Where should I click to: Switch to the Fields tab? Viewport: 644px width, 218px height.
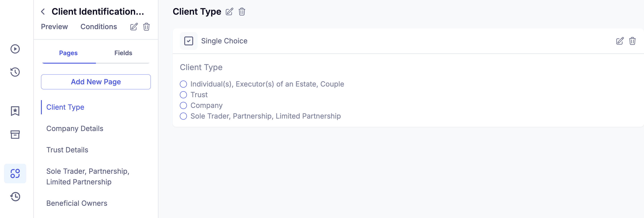tap(123, 53)
